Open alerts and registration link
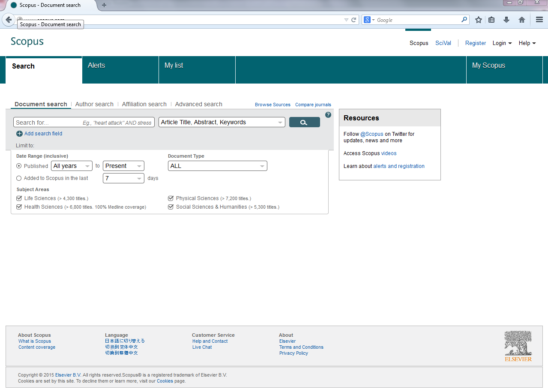The height and width of the screenshot is (392, 548). click(399, 166)
